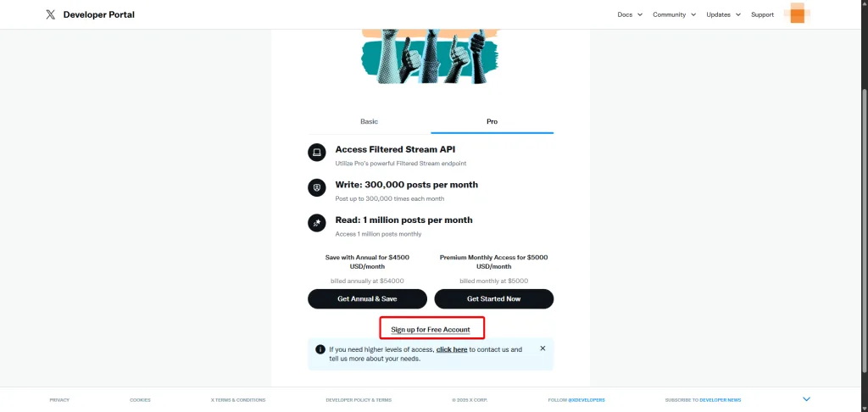Open the Support link in header

(x=762, y=15)
